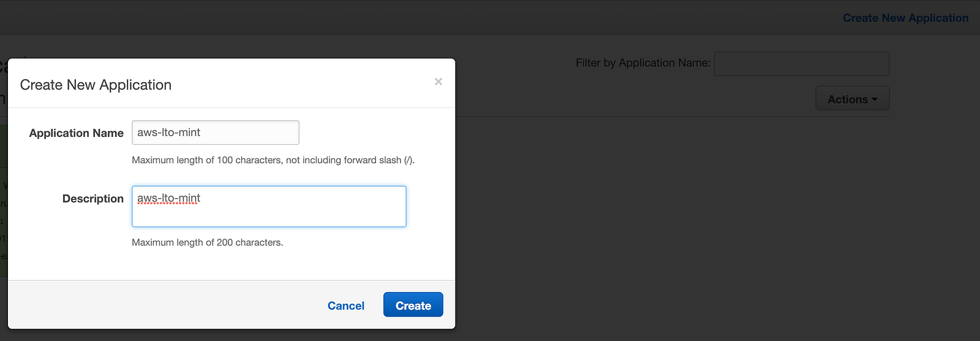Click the Create New Application dialog heading
Image resolution: width=980 pixels, height=341 pixels.
coord(96,85)
